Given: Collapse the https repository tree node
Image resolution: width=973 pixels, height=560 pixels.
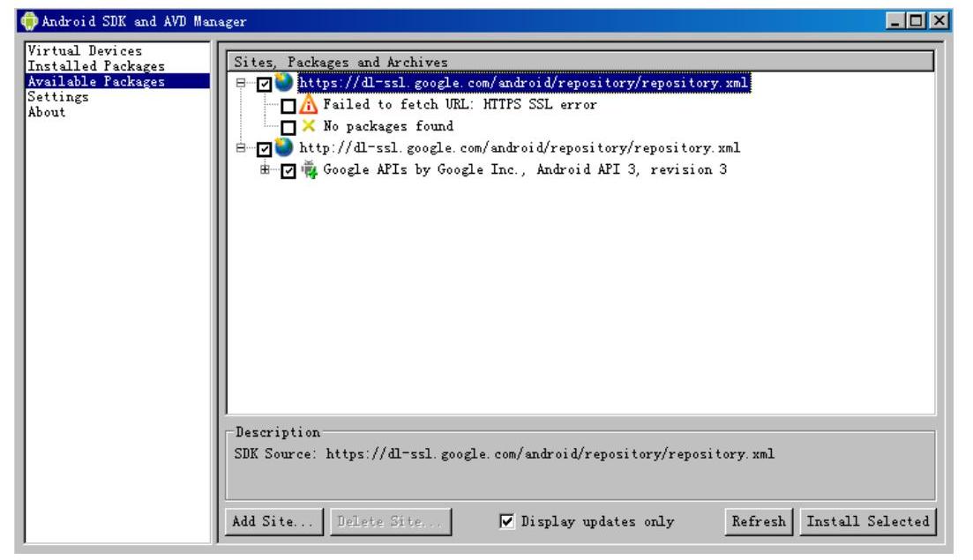Looking at the screenshot, I should click(241, 83).
